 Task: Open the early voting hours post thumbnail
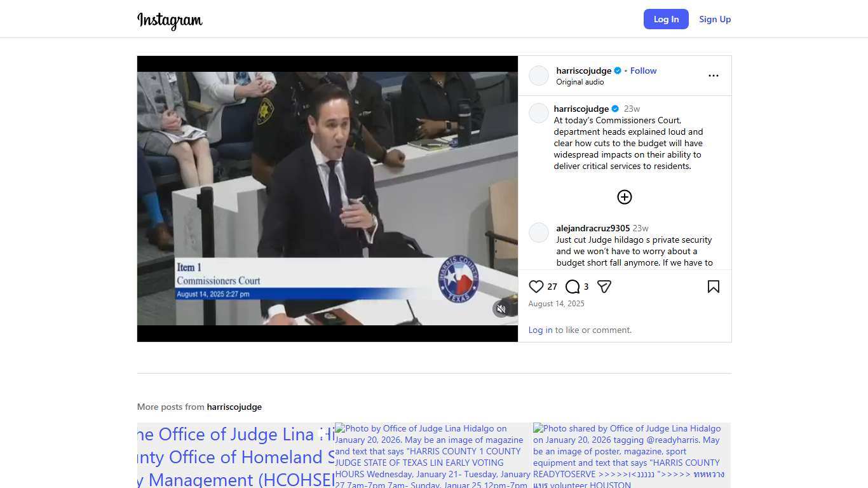point(433,455)
